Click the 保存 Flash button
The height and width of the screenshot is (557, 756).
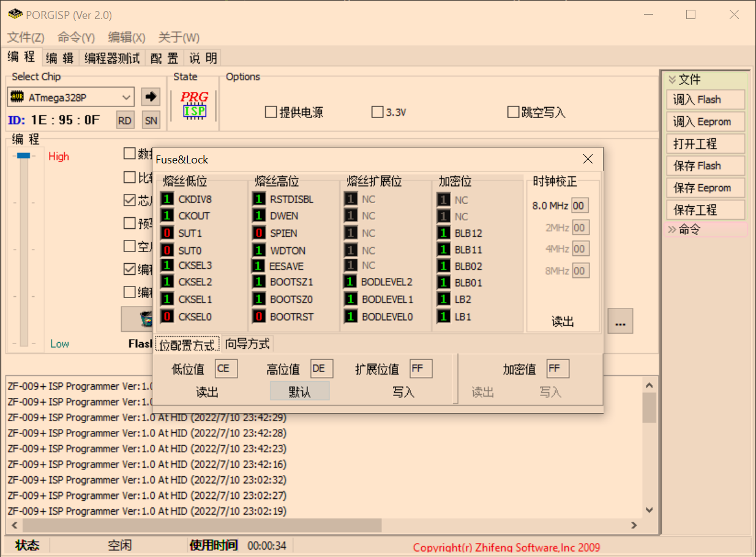(705, 166)
